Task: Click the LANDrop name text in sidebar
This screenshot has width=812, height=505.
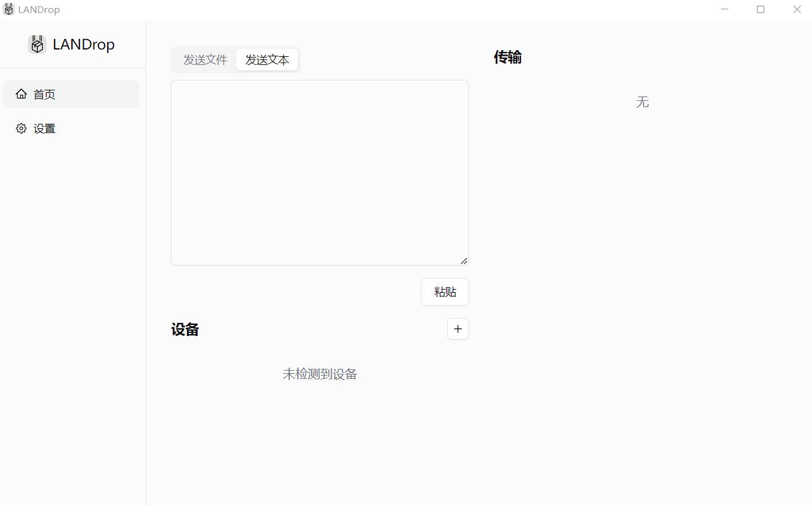Action: pos(84,45)
